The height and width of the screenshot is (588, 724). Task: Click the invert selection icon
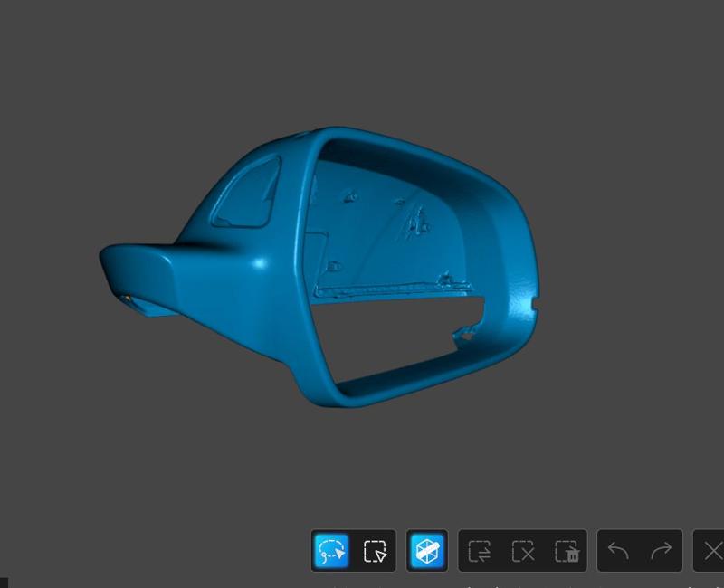coord(480,551)
